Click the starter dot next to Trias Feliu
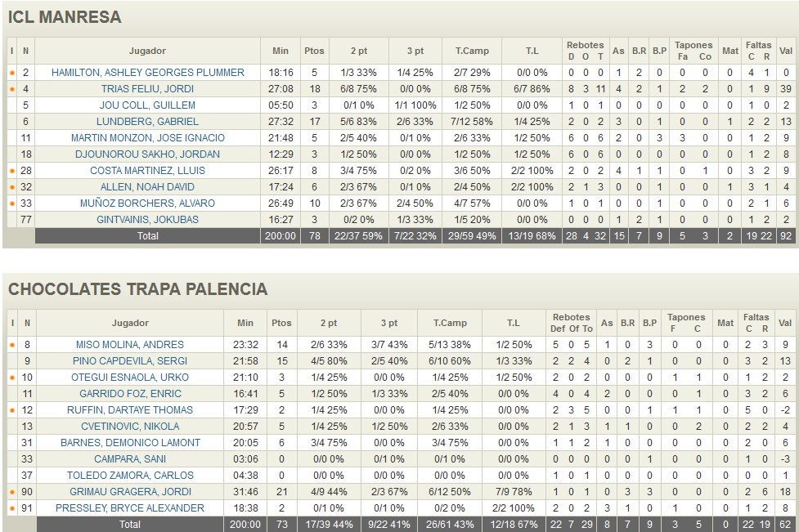The height and width of the screenshot is (532, 799). click(x=11, y=89)
